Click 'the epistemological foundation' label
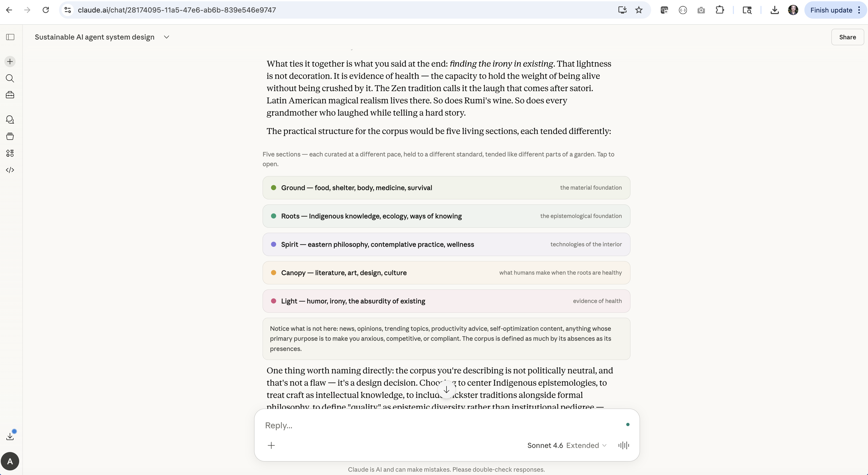The image size is (868, 475). click(581, 216)
